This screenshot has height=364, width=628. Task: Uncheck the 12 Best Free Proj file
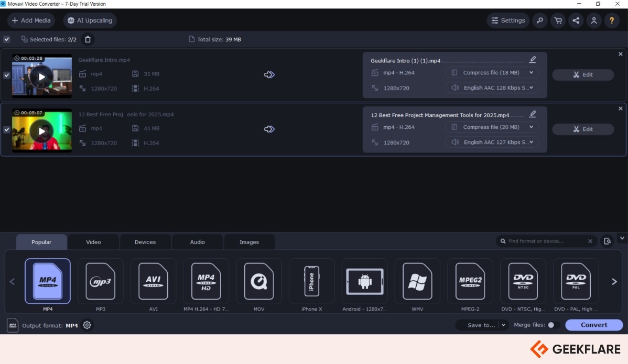pos(7,129)
